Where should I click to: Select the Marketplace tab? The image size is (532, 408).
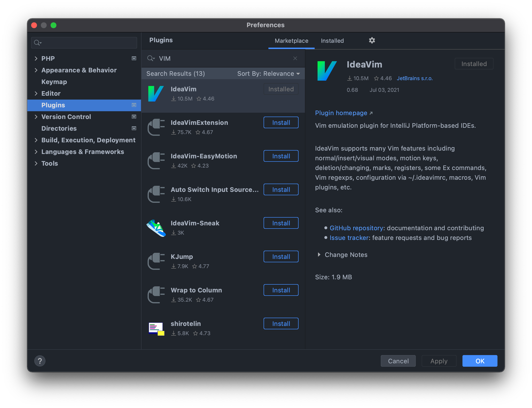(x=291, y=41)
